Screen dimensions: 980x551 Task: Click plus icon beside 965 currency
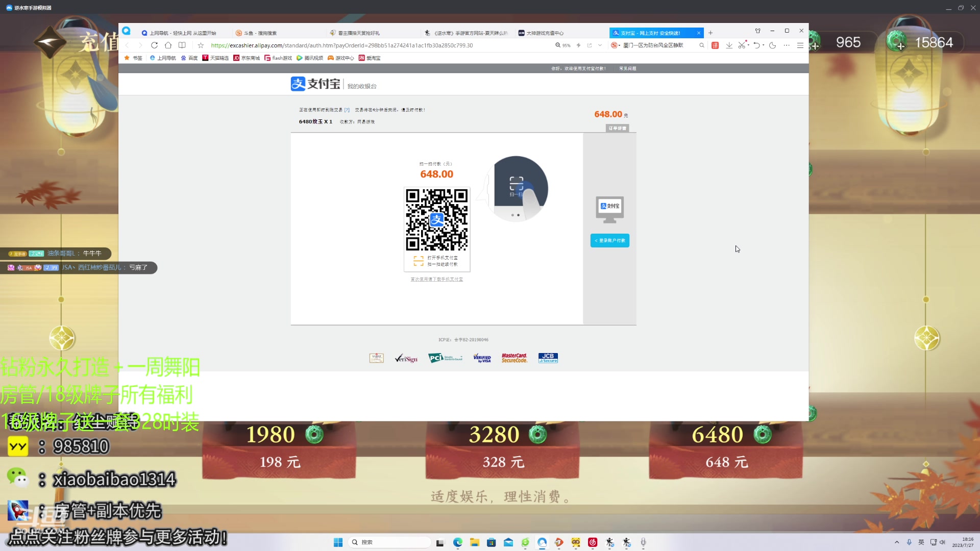[x=815, y=46]
